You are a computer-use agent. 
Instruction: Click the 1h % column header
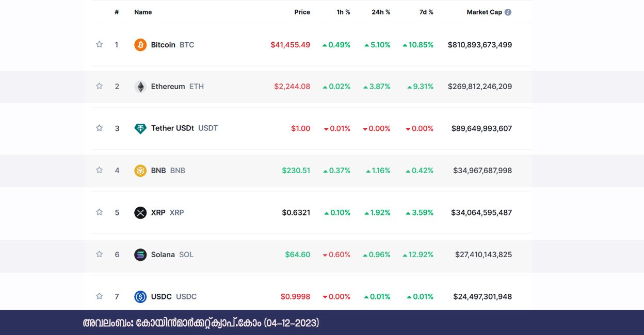tap(343, 12)
